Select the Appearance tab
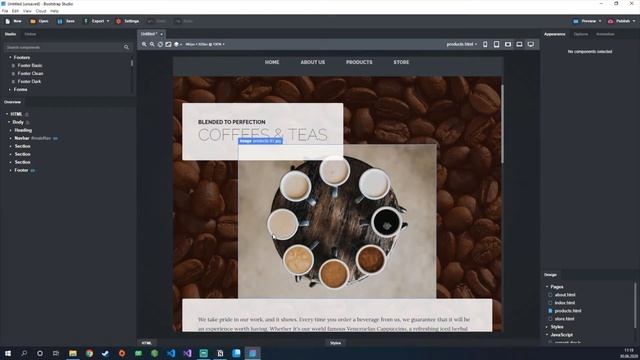The width and height of the screenshot is (640, 360). tap(555, 34)
